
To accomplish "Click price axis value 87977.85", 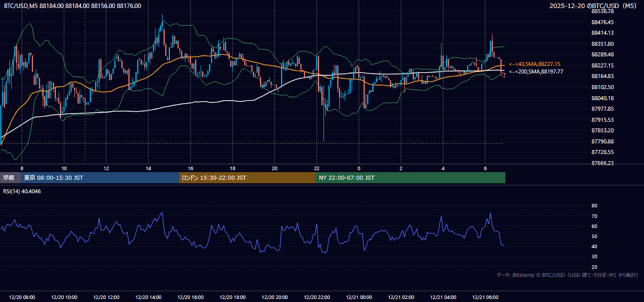I will [x=602, y=109].
